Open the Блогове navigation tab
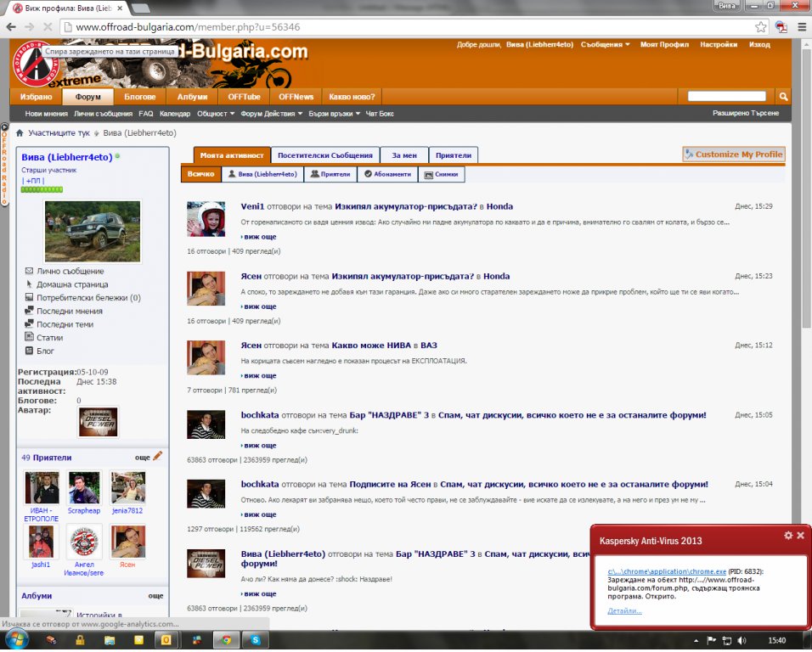Image resolution: width=812 pixels, height=652 pixels. click(140, 97)
